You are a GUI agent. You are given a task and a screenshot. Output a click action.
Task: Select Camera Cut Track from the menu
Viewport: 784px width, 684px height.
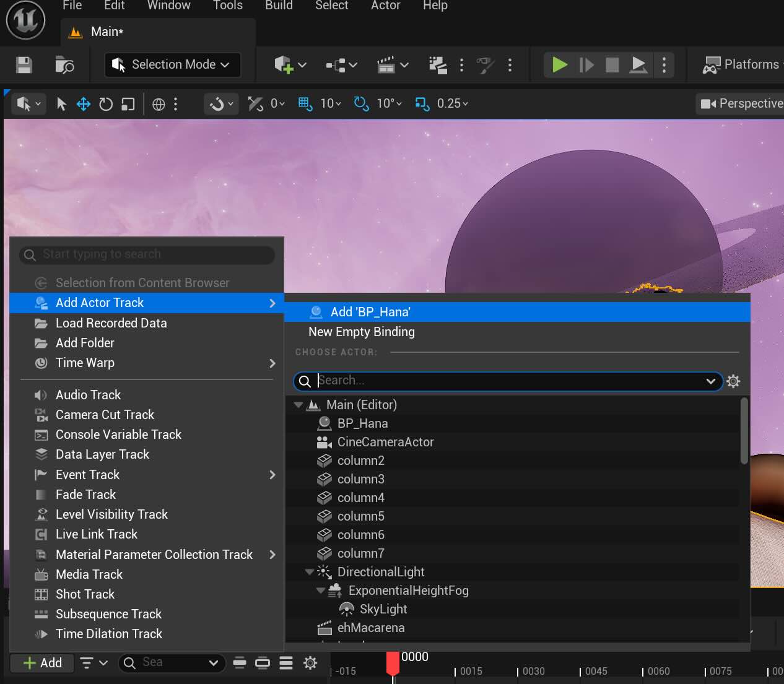pos(104,415)
